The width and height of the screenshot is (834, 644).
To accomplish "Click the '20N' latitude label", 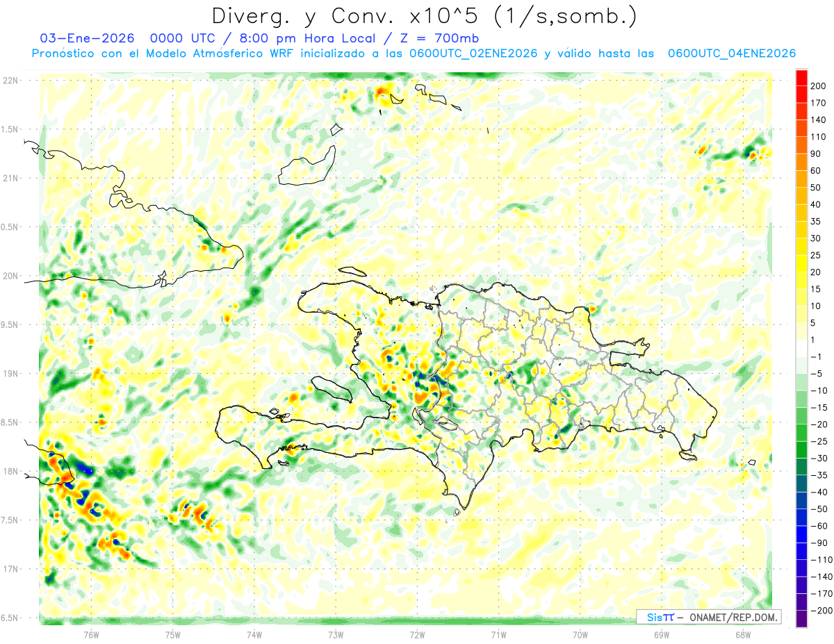I will [10, 276].
